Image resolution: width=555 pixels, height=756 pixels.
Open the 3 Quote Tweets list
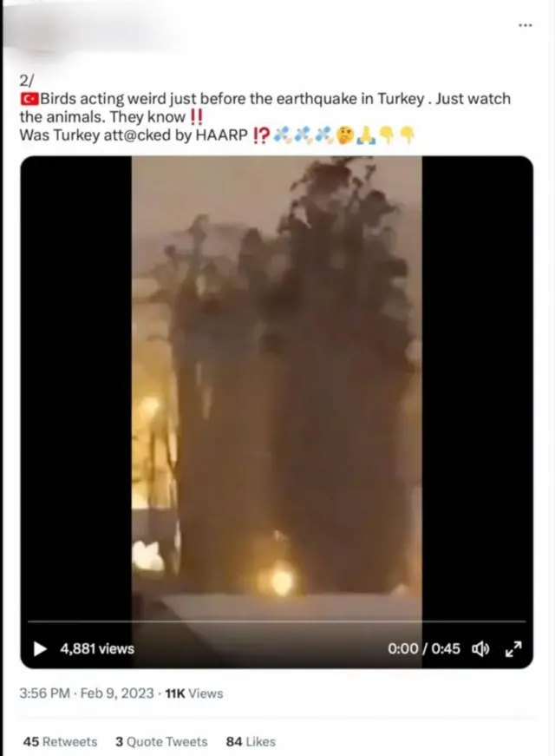tap(161, 741)
